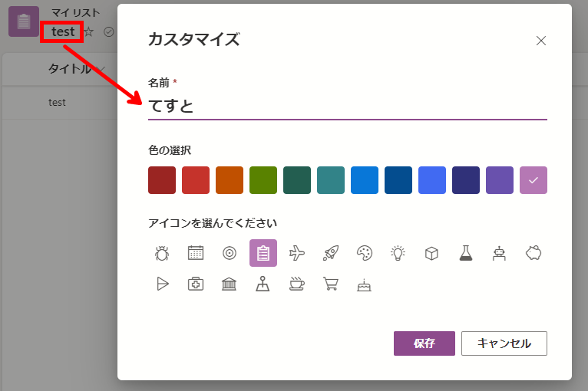Viewport: 588px width, 391px height.
Task: Click the purple list icon in the background header
Action: 24,21
